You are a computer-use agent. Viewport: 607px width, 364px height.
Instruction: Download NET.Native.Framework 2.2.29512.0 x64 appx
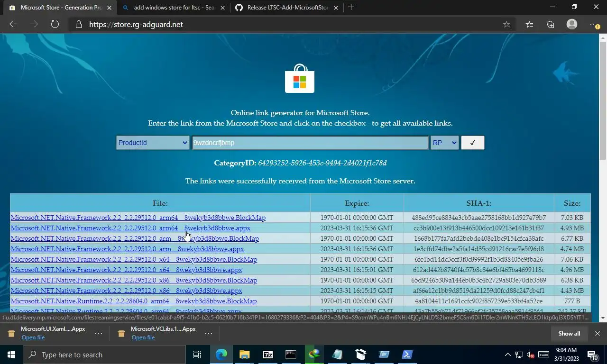click(126, 270)
